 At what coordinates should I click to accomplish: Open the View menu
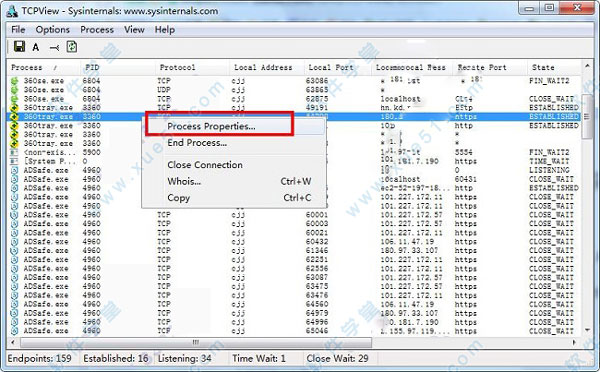coord(134,29)
